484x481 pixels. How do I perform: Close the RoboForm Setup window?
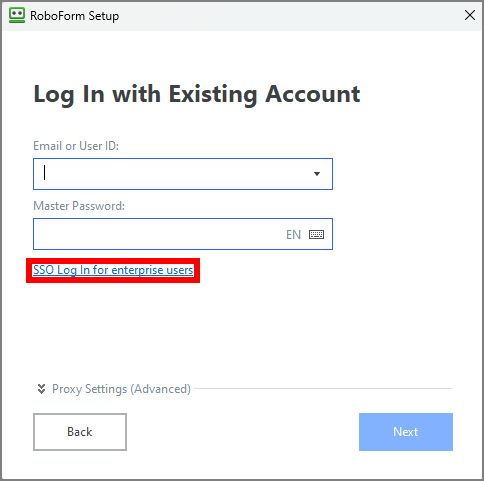(x=470, y=15)
